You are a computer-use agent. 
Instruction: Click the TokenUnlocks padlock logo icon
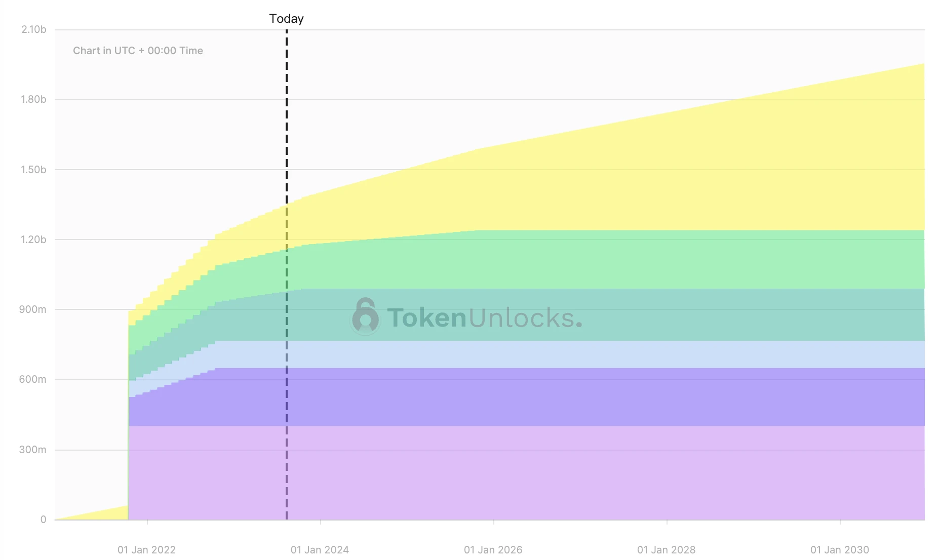[x=365, y=316]
